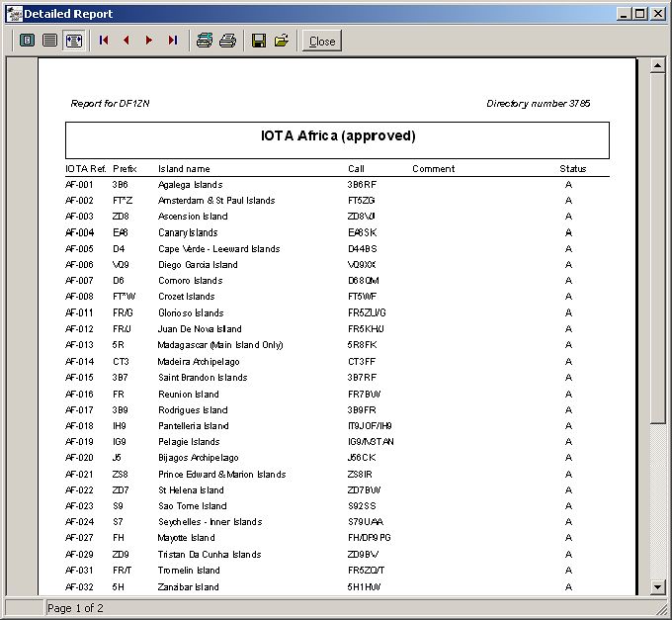Click the call sign ZD8VJ
Viewport: 672px width, 620px height.
362,217
